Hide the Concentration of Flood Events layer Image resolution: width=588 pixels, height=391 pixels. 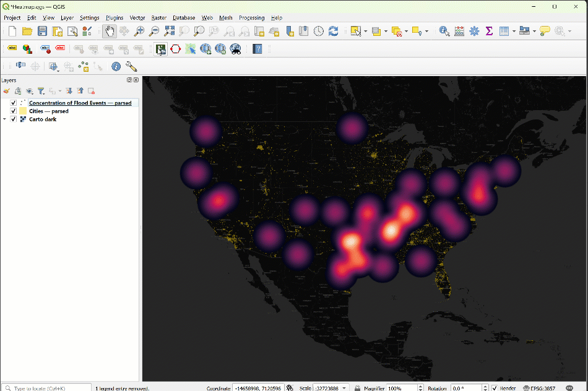point(13,103)
